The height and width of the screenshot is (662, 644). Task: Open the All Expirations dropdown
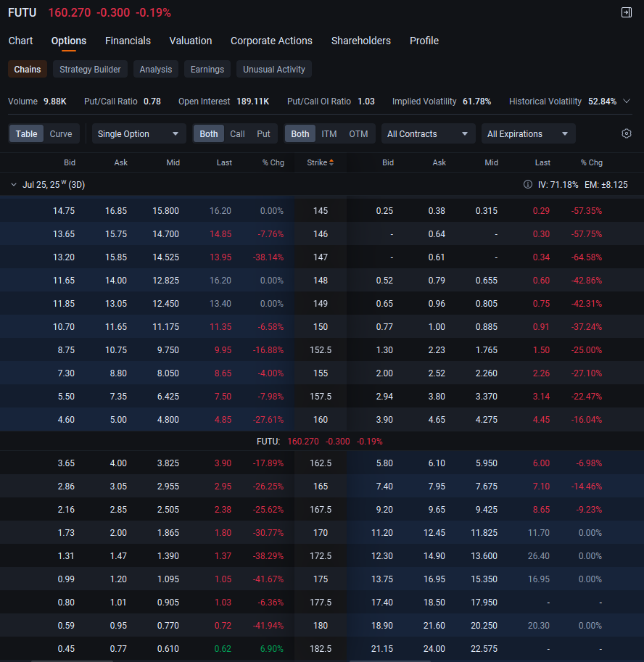pyautogui.click(x=528, y=134)
